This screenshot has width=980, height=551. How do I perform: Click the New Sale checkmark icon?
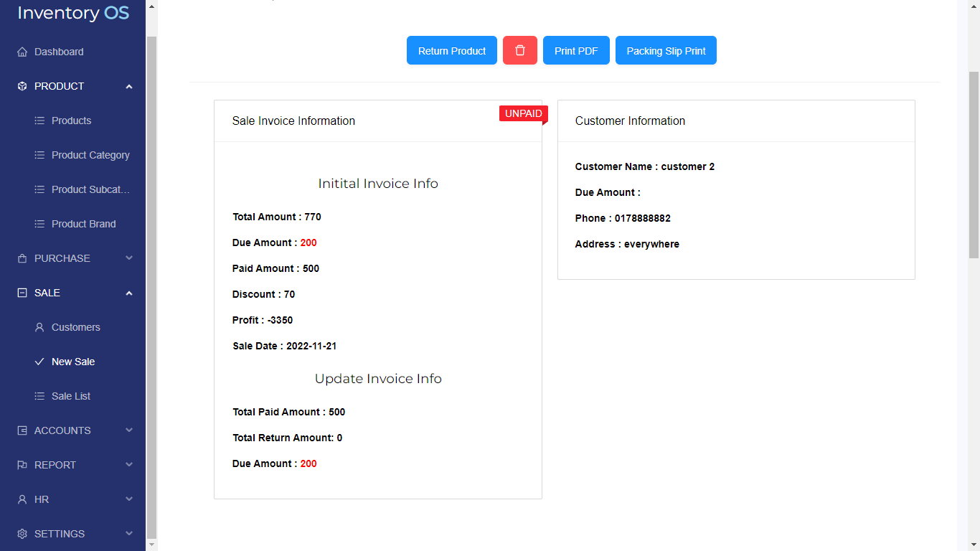39,362
